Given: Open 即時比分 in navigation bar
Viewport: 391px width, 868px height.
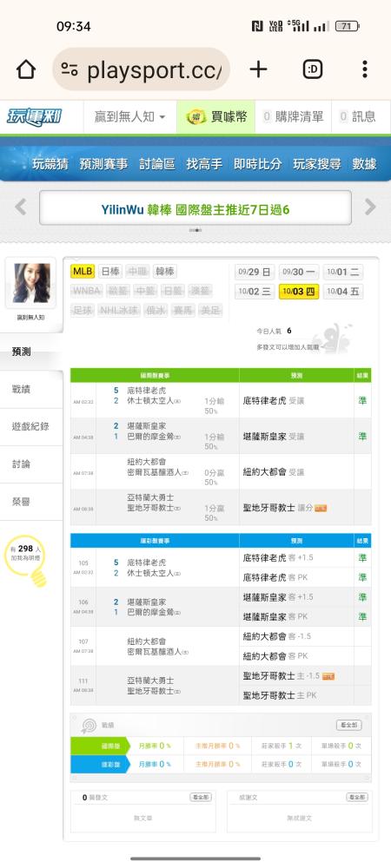Looking at the screenshot, I should (x=257, y=164).
